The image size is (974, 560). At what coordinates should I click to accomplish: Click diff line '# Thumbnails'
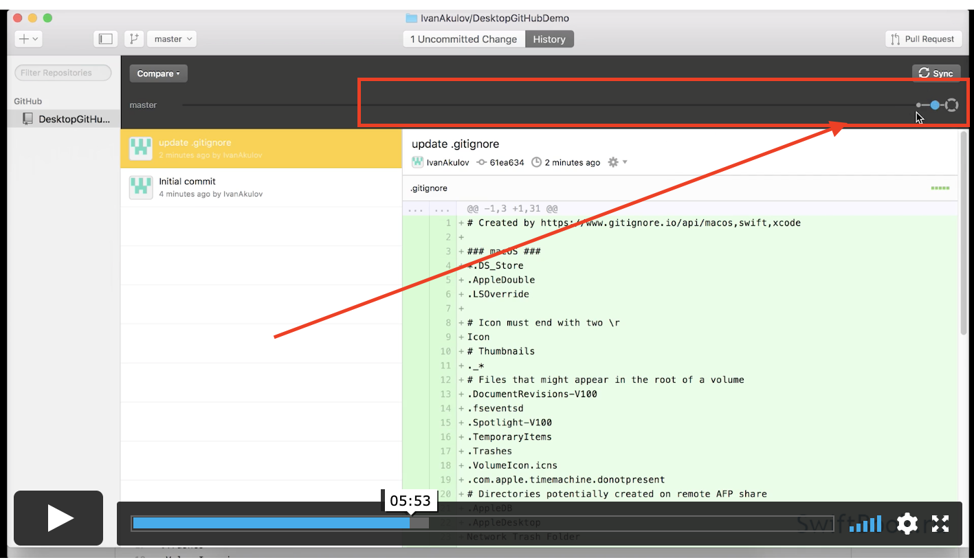[x=501, y=351]
